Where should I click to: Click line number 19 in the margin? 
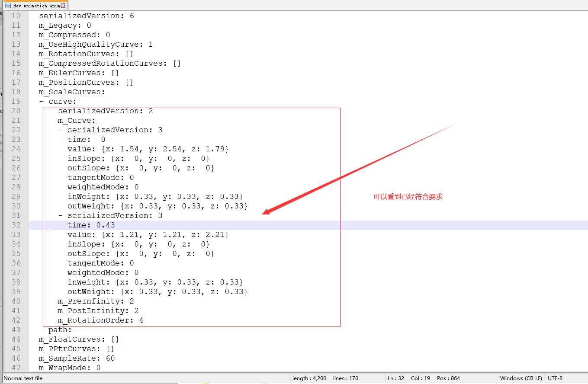[16, 101]
